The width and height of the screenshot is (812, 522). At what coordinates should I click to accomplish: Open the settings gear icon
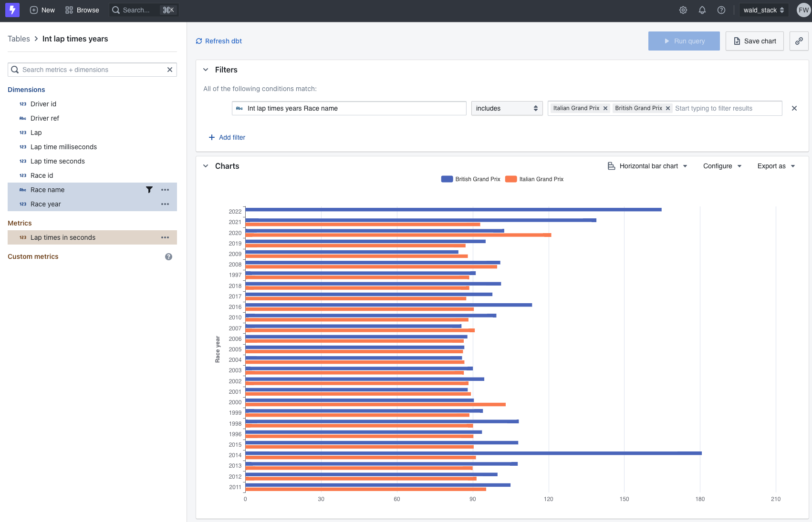tap(683, 10)
